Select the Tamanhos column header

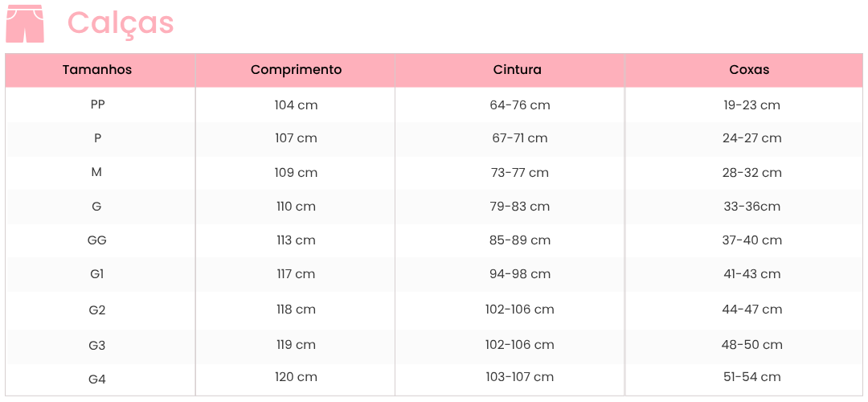tap(97, 70)
